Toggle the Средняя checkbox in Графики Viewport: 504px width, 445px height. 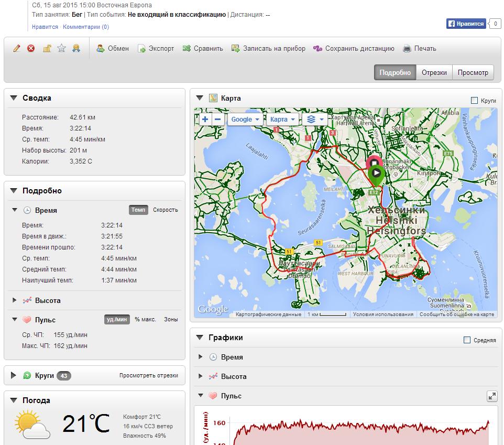[467, 340]
